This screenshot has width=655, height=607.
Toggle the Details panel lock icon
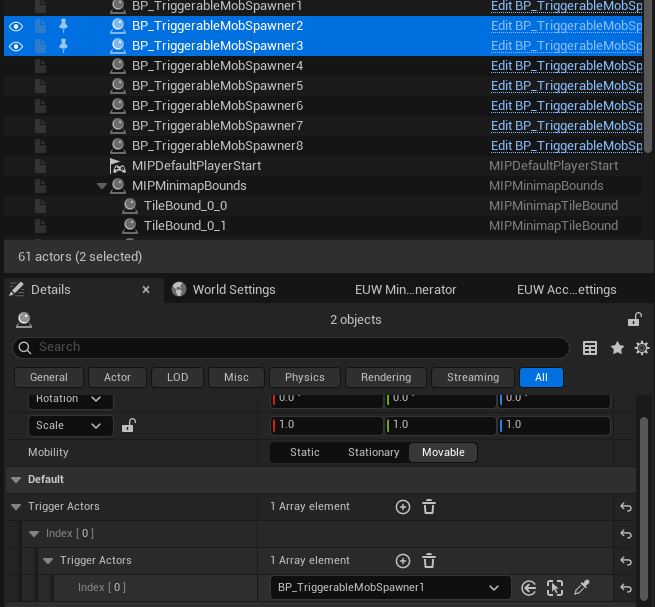tap(634, 320)
